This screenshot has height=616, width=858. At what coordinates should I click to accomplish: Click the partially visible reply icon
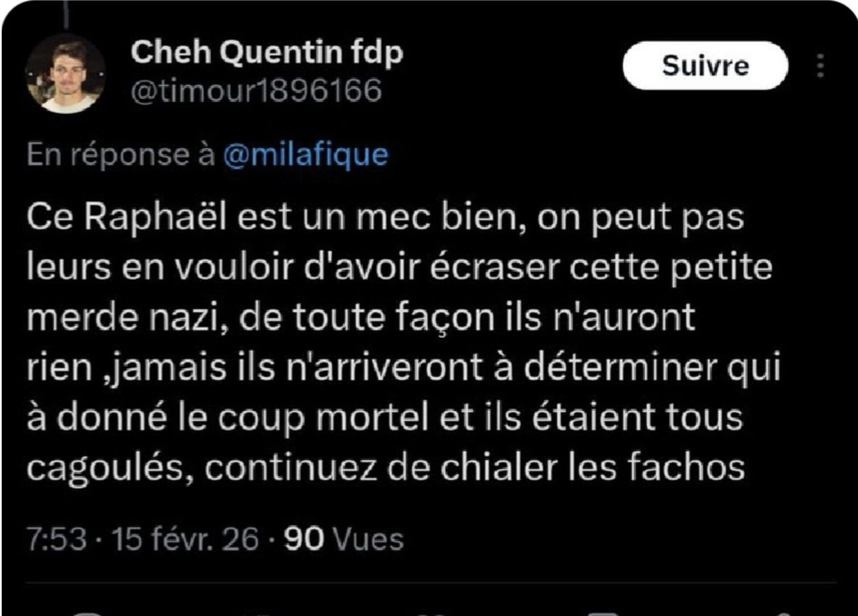(x=87, y=614)
